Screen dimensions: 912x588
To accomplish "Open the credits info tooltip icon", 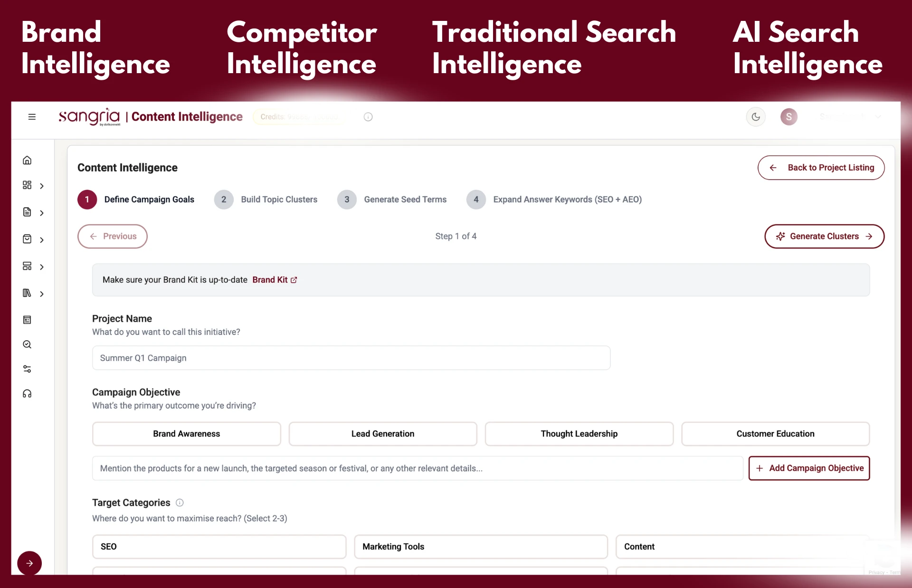I will click(x=369, y=117).
